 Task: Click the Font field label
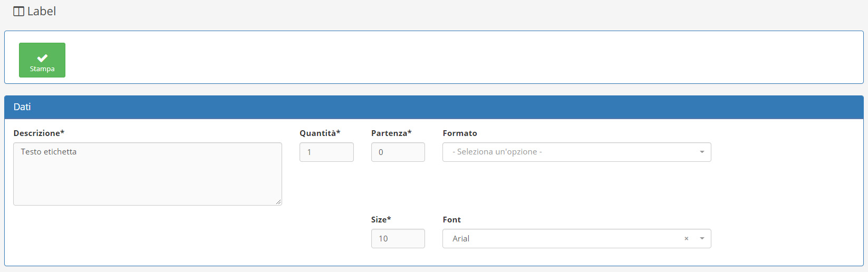coord(451,220)
